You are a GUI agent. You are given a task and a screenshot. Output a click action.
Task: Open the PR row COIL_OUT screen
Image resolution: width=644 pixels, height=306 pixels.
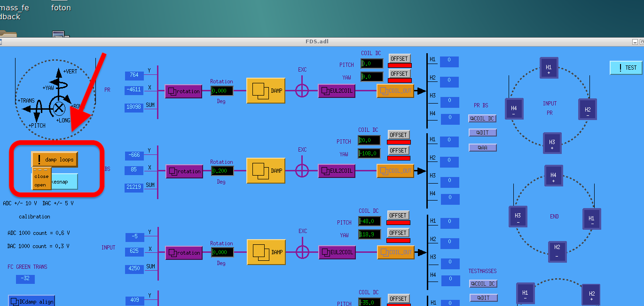[395, 91]
